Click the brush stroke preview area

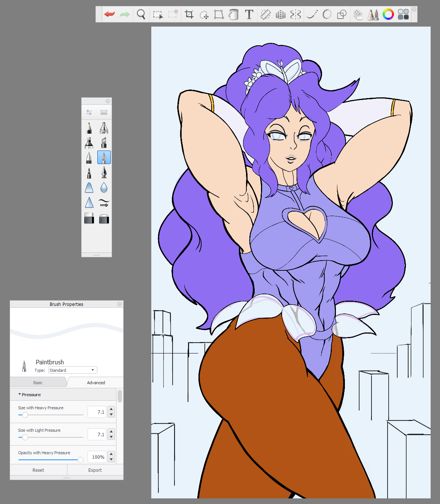click(x=67, y=332)
